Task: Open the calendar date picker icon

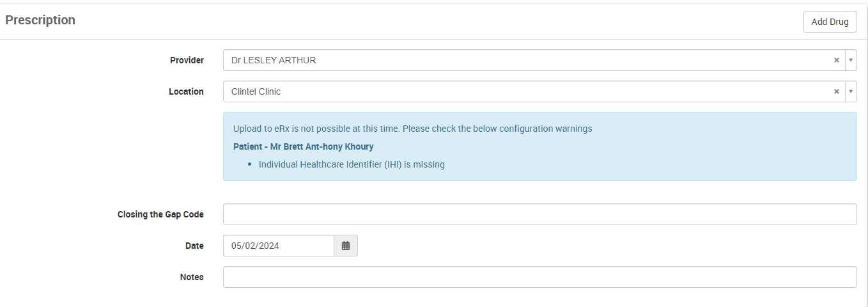Action: click(346, 246)
